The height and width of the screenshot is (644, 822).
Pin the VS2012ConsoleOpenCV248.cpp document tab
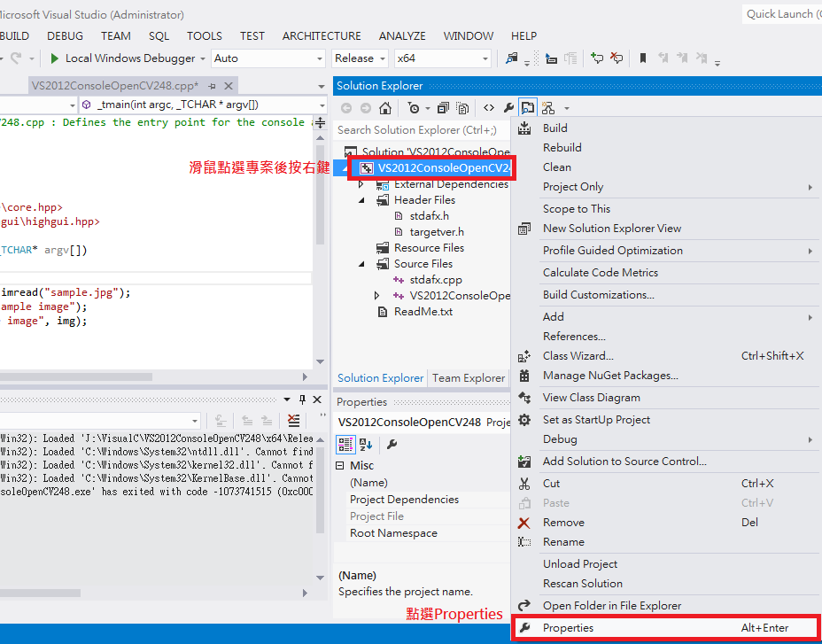click(x=212, y=85)
